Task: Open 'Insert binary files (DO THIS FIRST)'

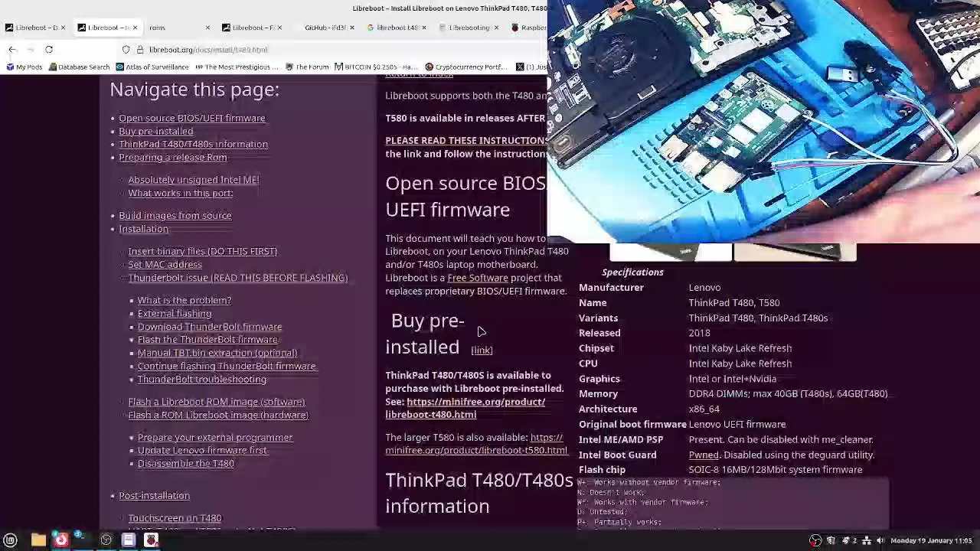Action: click(x=202, y=251)
